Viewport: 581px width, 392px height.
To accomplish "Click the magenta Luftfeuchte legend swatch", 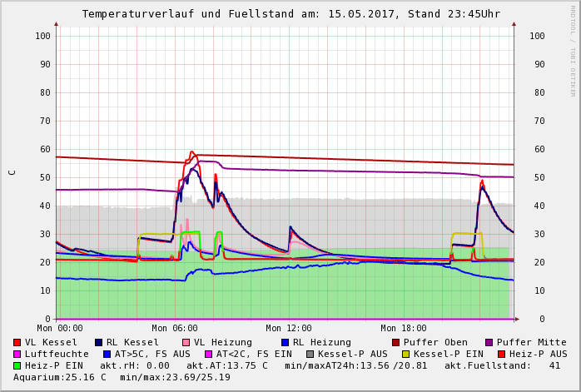I will [x=17, y=354].
